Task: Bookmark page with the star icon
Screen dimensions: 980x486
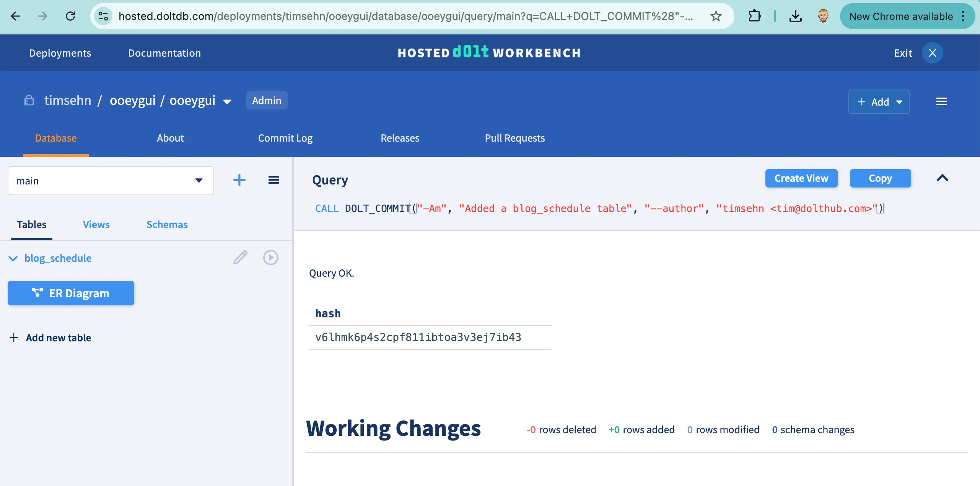Action: pos(716,16)
